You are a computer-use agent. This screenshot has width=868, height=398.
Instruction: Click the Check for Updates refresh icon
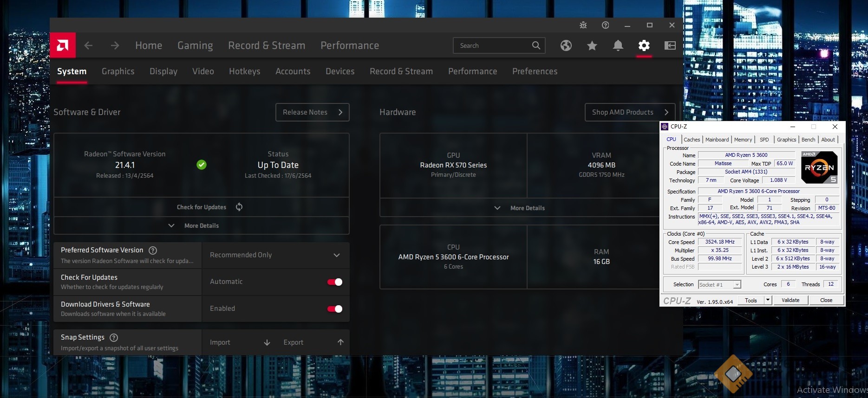239,207
